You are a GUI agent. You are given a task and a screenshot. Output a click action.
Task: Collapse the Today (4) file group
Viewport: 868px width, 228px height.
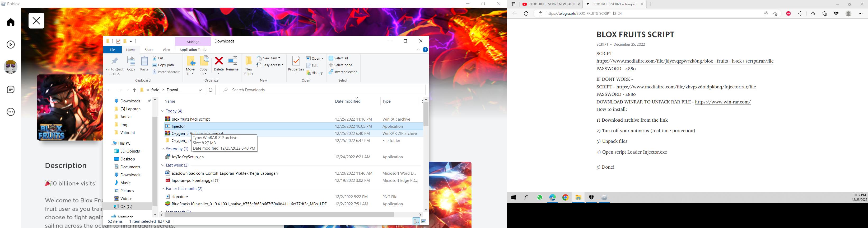163,111
